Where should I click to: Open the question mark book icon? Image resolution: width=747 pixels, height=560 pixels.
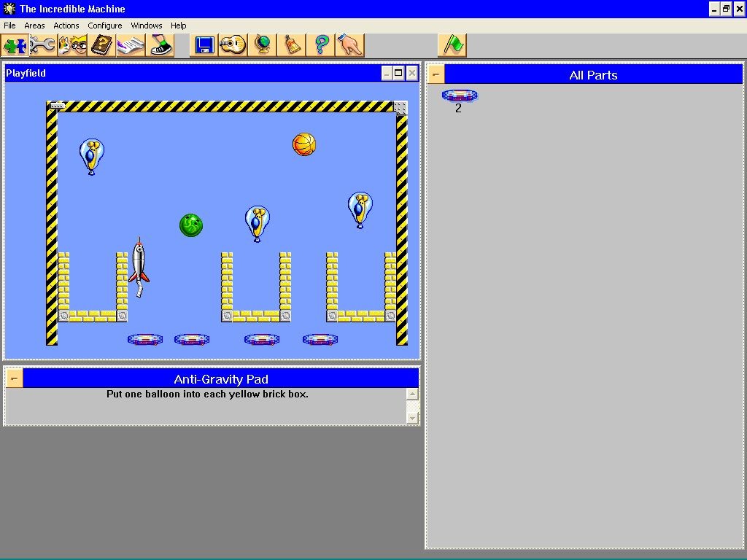click(x=101, y=46)
